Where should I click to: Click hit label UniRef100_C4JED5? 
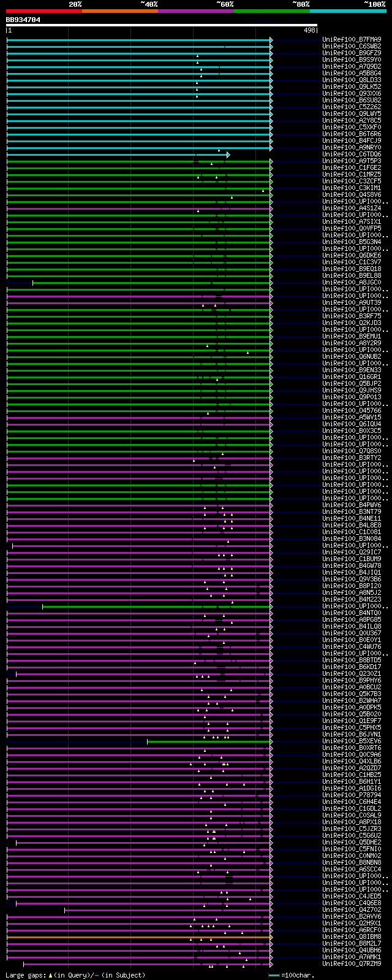point(352,897)
